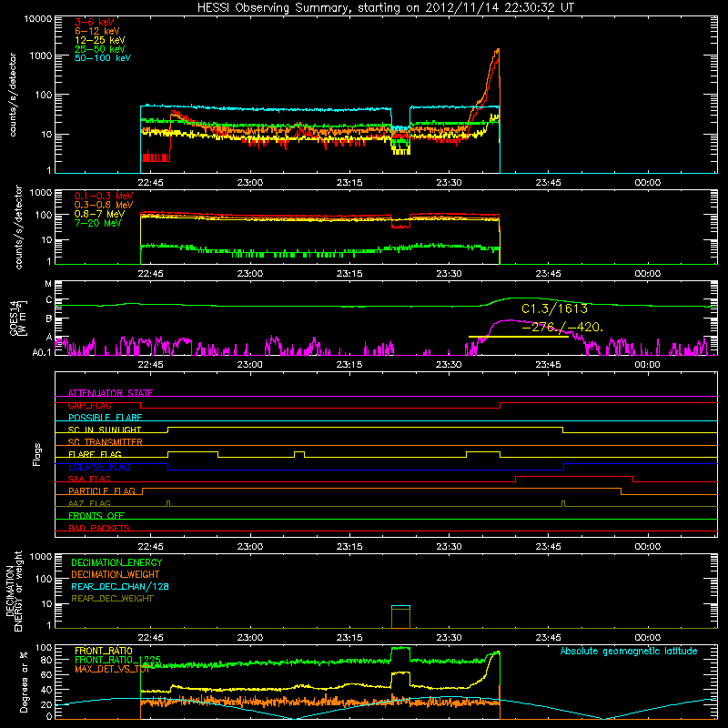Image resolution: width=728 pixels, height=728 pixels.
Task: Select the BAD_PACKETS flag label
Action: click(x=99, y=528)
